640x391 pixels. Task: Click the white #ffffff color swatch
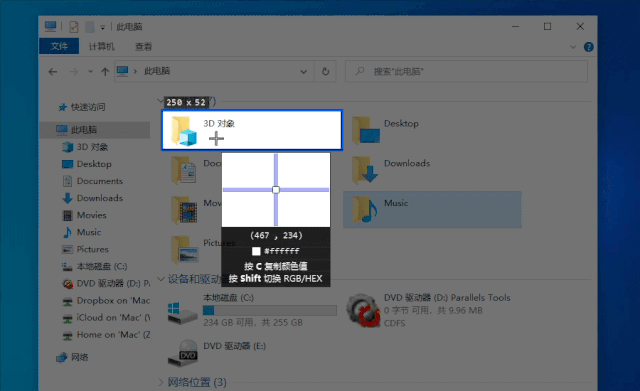point(256,251)
